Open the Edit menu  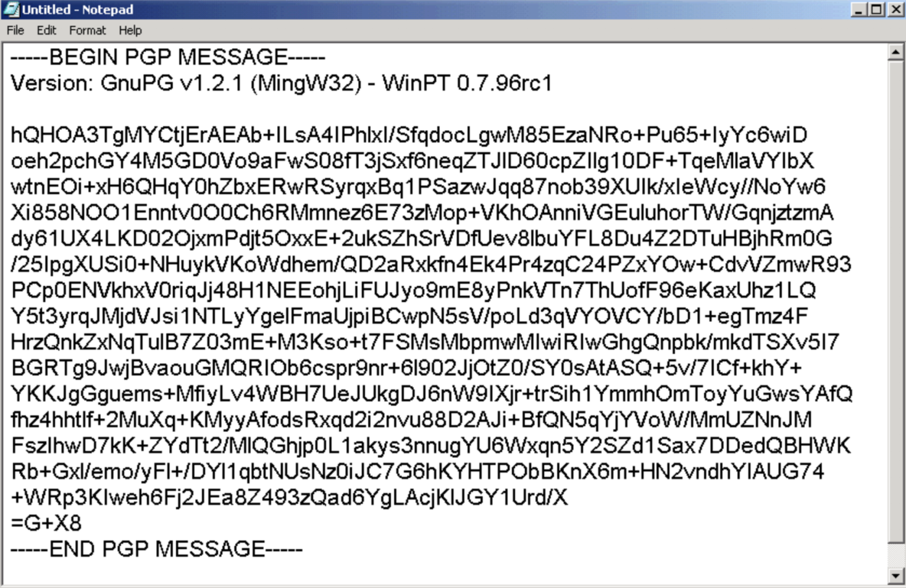click(x=46, y=30)
